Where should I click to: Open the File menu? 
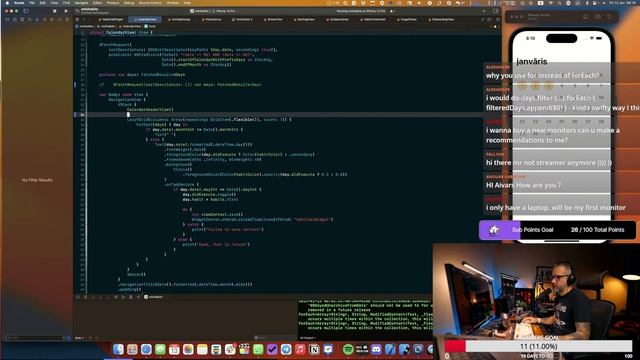click(x=31, y=3)
